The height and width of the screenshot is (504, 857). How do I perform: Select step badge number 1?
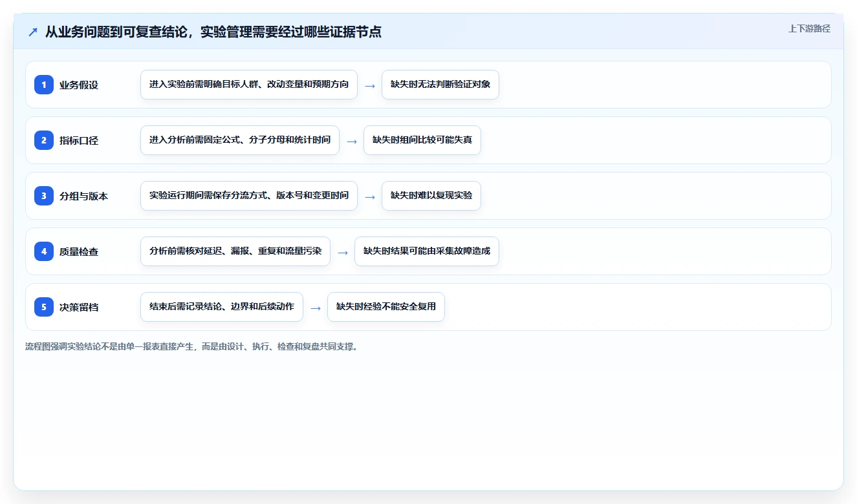pos(44,85)
